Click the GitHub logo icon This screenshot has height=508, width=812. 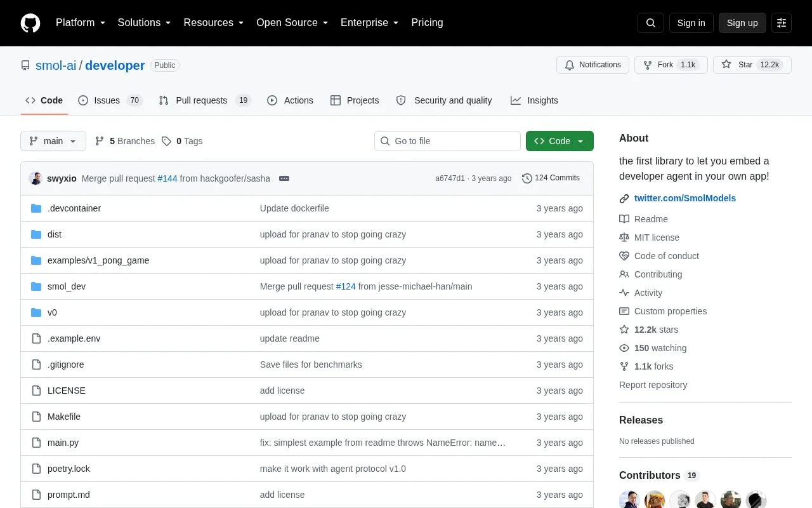30,23
